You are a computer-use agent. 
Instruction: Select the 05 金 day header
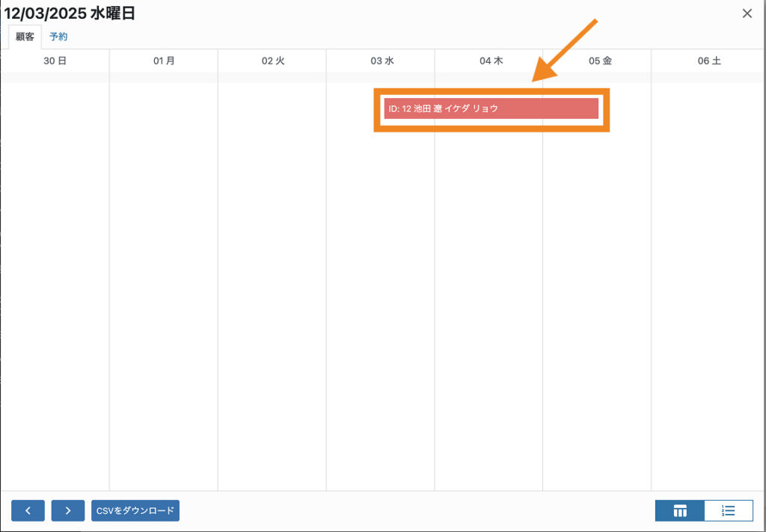[x=599, y=61]
